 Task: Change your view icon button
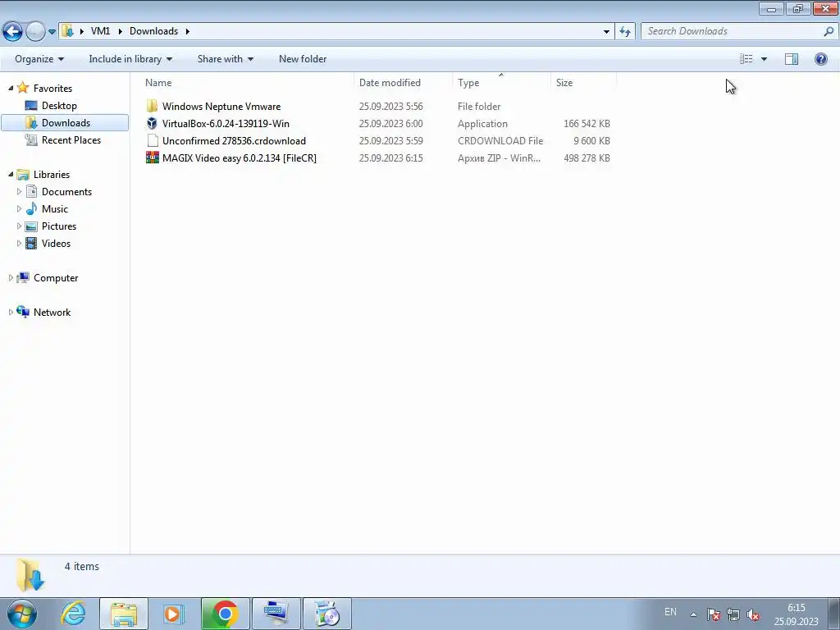click(746, 59)
